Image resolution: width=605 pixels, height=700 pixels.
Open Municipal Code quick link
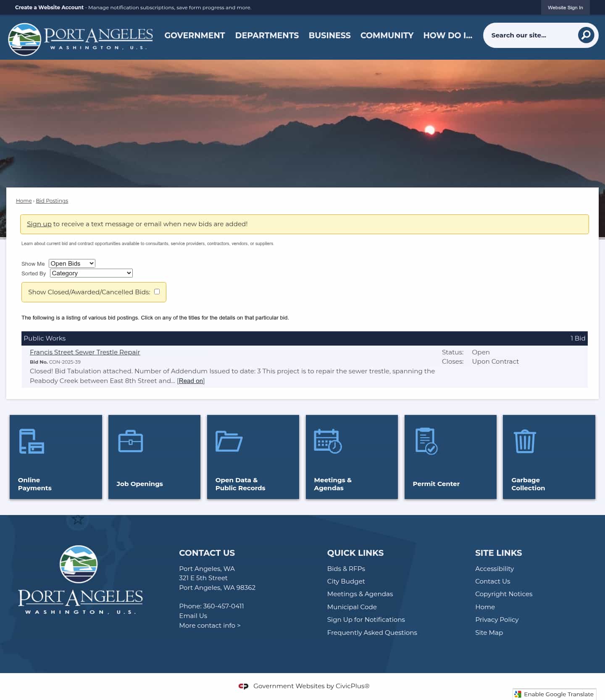point(352,607)
